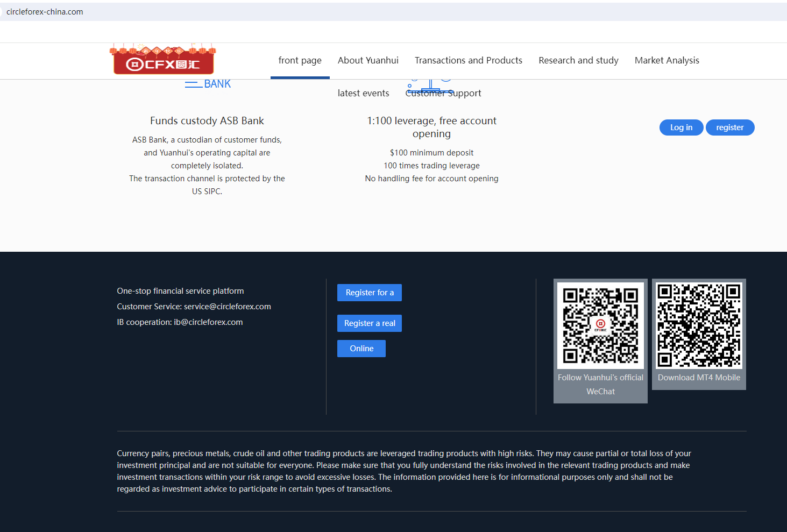
Task: Open the latest events menu item
Action: click(x=363, y=93)
